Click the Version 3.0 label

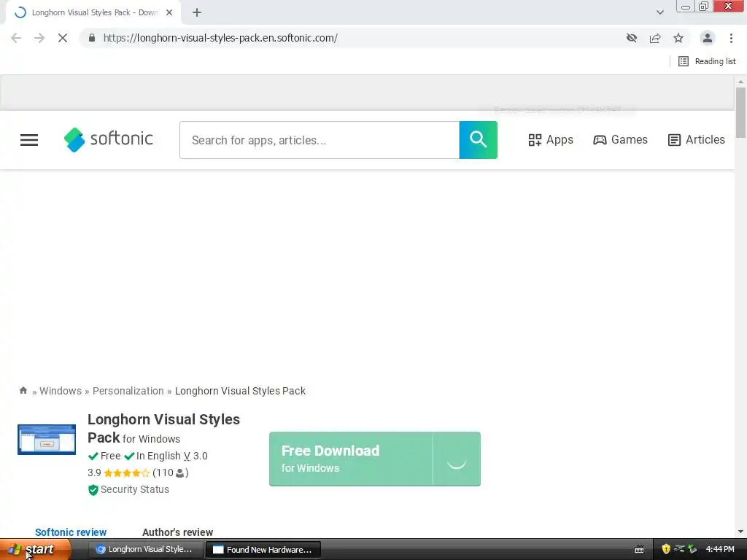(196, 456)
